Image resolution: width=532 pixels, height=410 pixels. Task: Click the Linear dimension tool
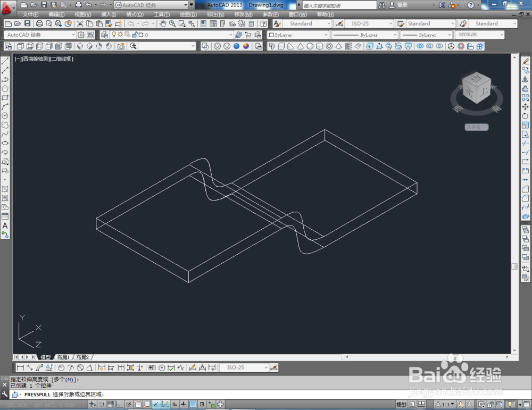coord(20,367)
